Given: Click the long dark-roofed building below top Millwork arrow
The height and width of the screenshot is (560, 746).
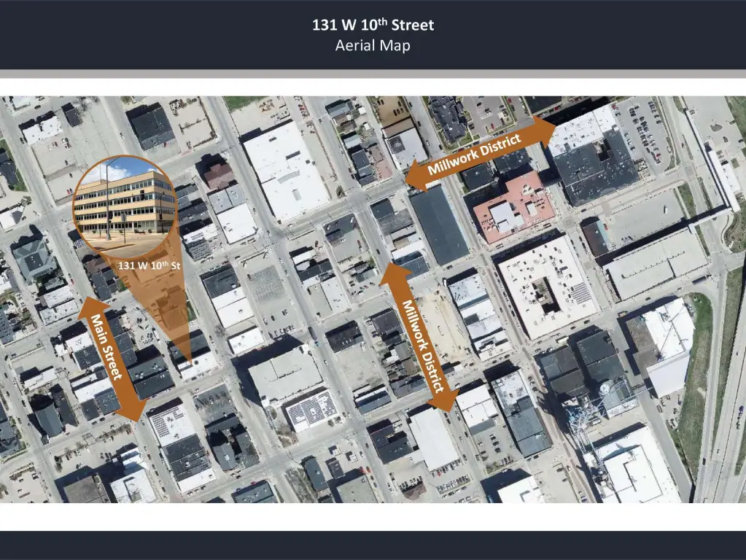Looking at the screenshot, I should [439, 224].
